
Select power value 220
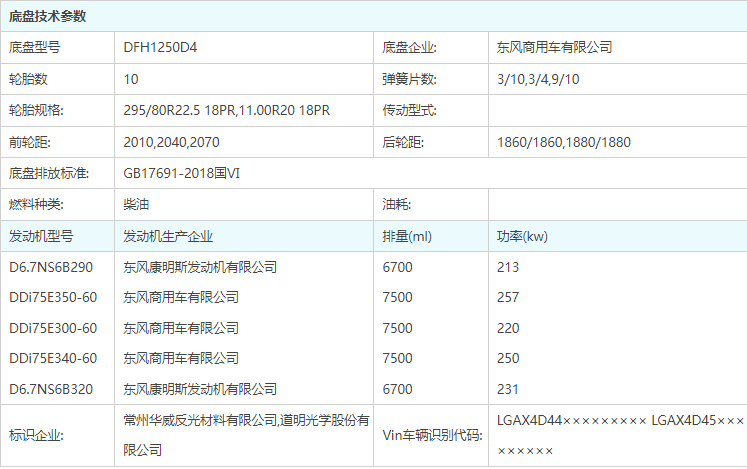coord(508,328)
